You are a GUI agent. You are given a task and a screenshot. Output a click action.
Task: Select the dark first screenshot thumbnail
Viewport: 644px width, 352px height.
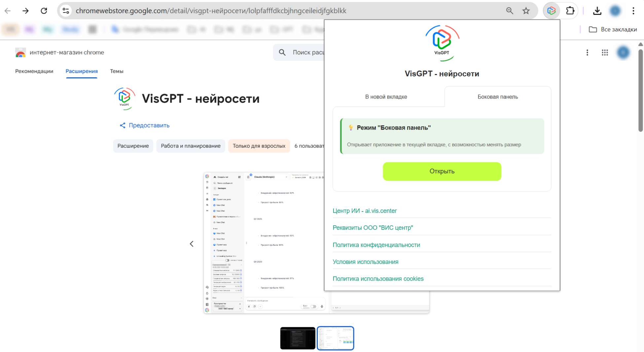coord(298,338)
